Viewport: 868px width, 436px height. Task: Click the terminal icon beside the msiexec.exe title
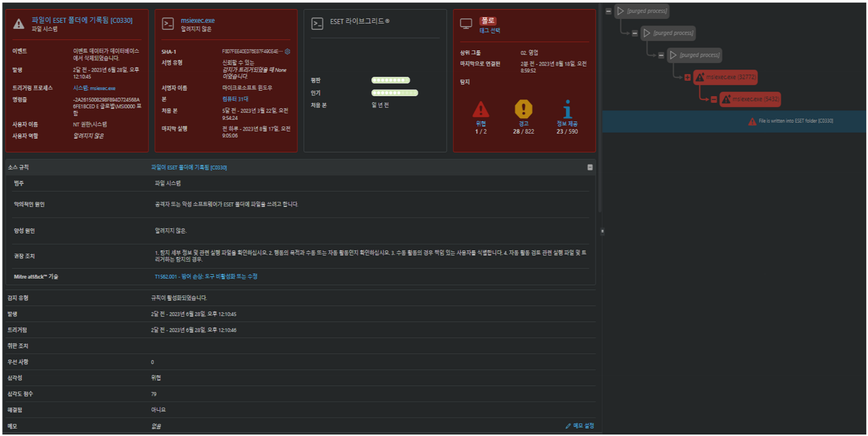168,24
